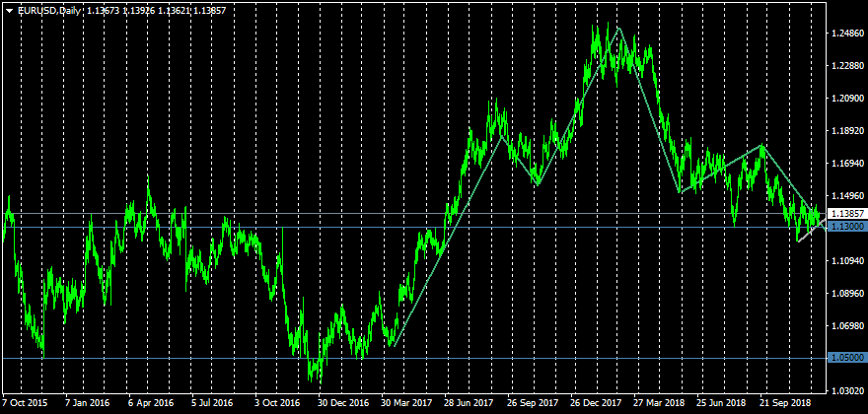The width and height of the screenshot is (868, 414).
Task: Click the 30 Dec 2016 date label
Action: click(341, 403)
